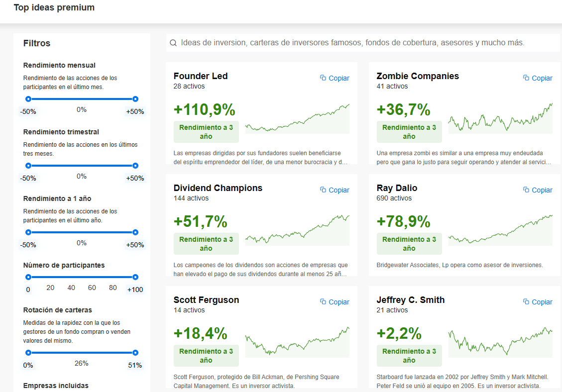Click left handle of Número de participantes slider
The width and height of the screenshot is (562, 392).
[28, 277]
